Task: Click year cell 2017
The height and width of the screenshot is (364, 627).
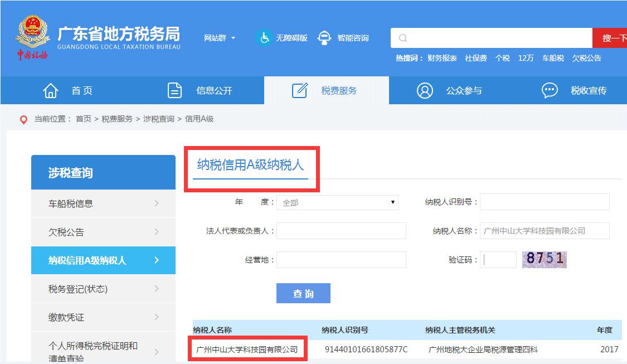Action: [609, 350]
